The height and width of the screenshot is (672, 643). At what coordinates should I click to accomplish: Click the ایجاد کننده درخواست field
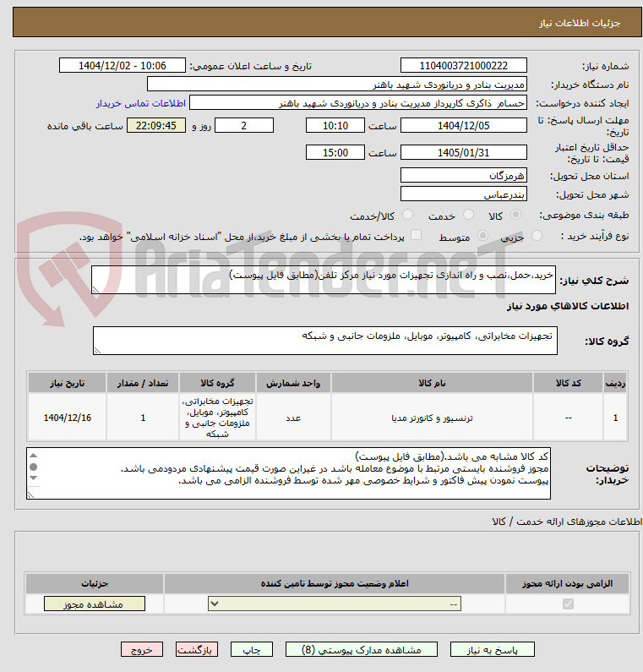coord(358,103)
